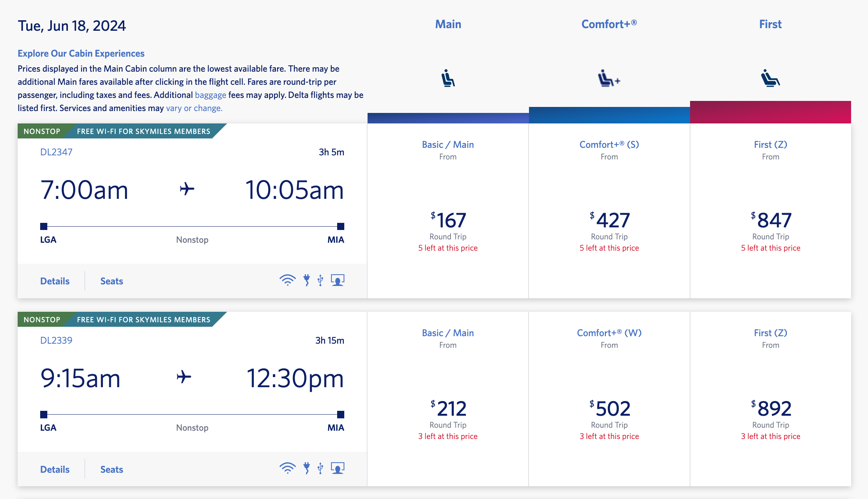Select the $167 Basic / Main fare
Viewport: 868px width, 499px height.
coord(448,220)
